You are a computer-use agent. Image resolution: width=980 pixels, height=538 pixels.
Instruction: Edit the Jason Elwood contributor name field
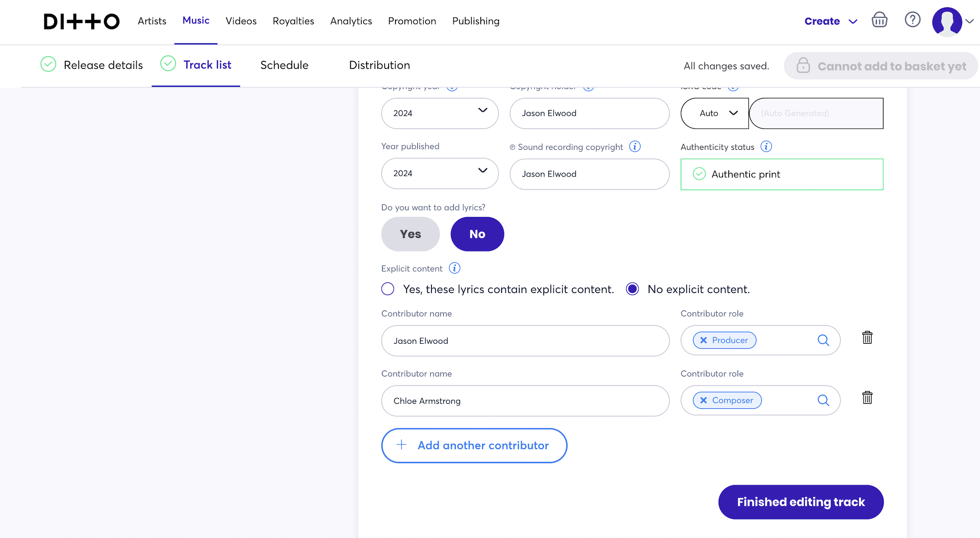coord(525,341)
